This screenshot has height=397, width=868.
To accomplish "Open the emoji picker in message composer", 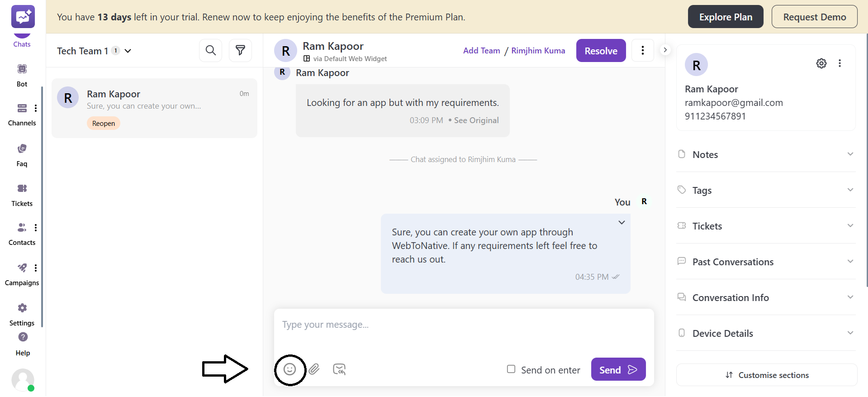I will coord(290,369).
